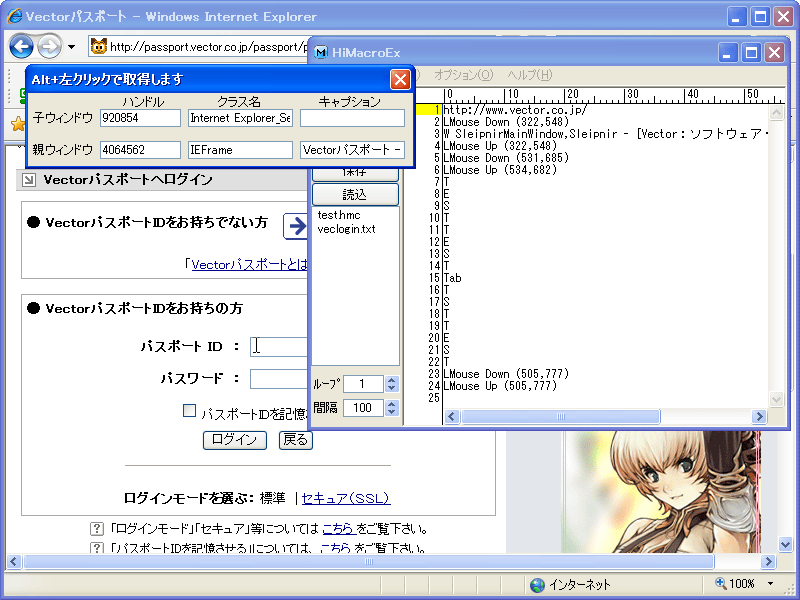Select test.hmc in the macro file list
Viewport: 800px width, 600px height.
pyautogui.click(x=339, y=215)
